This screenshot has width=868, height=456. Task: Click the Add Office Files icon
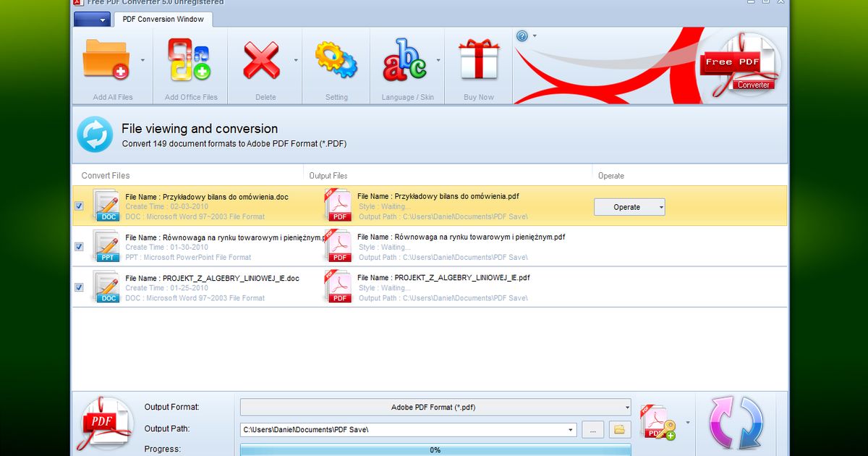tap(189, 60)
